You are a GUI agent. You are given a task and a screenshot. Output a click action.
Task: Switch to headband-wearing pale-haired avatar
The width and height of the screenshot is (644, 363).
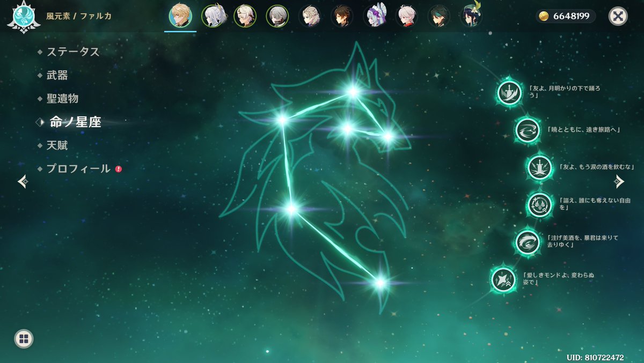point(245,16)
